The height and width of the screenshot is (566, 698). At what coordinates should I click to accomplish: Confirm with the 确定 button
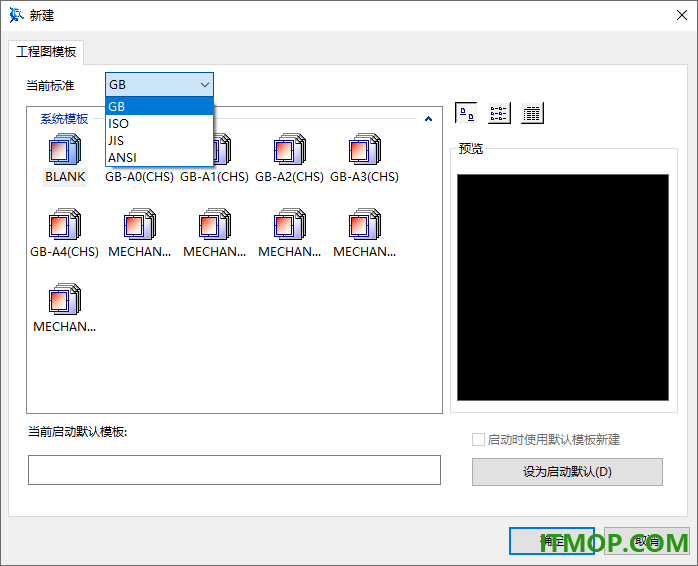552,541
